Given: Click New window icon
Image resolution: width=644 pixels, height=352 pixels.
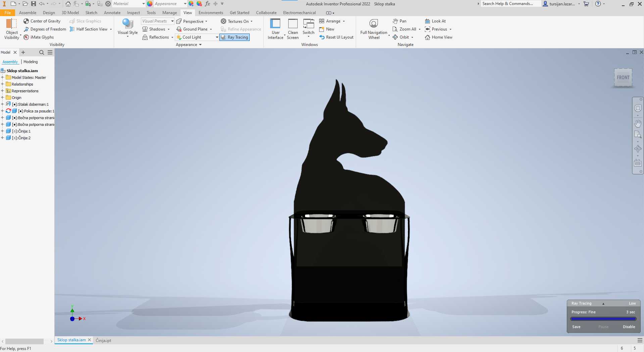Looking at the screenshot, I should coord(321,29).
